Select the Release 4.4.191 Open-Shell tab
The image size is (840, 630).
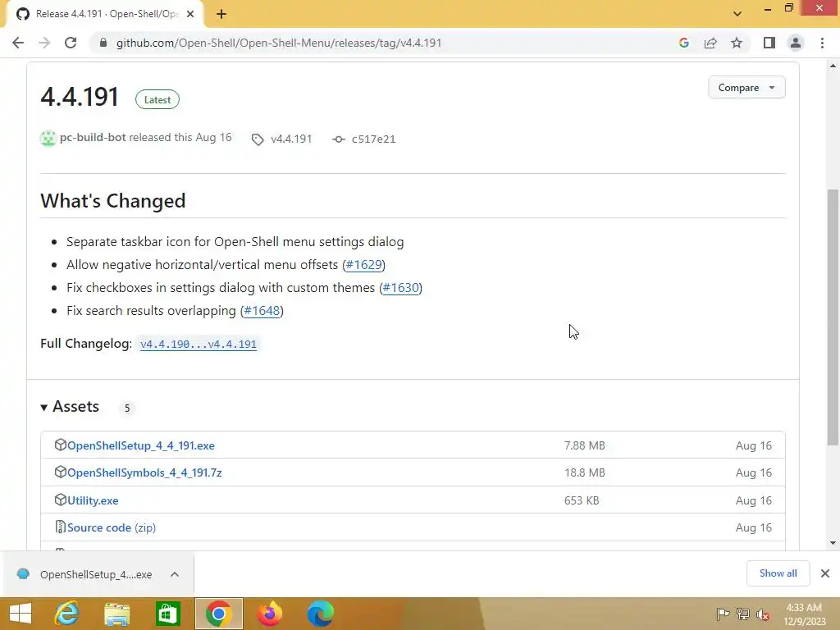click(104, 15)
